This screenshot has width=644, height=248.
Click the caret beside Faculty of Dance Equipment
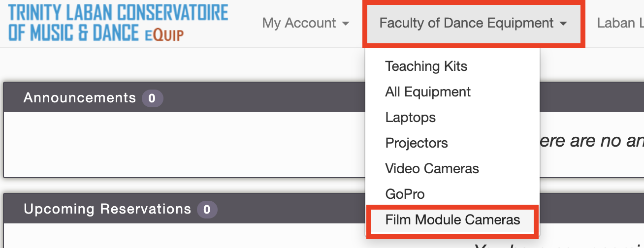click(x=563, y=24)
